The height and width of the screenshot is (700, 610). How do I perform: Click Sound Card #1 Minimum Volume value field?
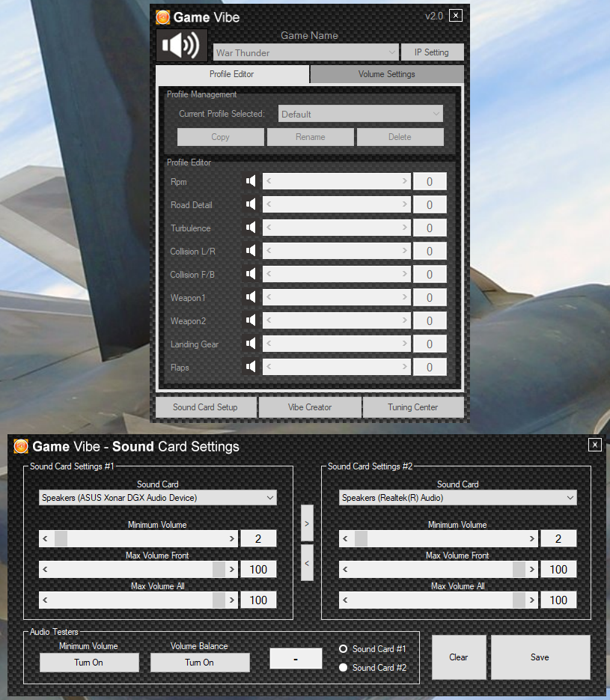click(x=258, y=539)
